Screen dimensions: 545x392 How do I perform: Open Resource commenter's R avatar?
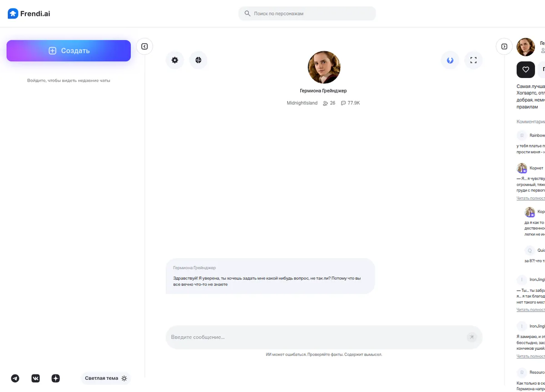pos(522,372)
